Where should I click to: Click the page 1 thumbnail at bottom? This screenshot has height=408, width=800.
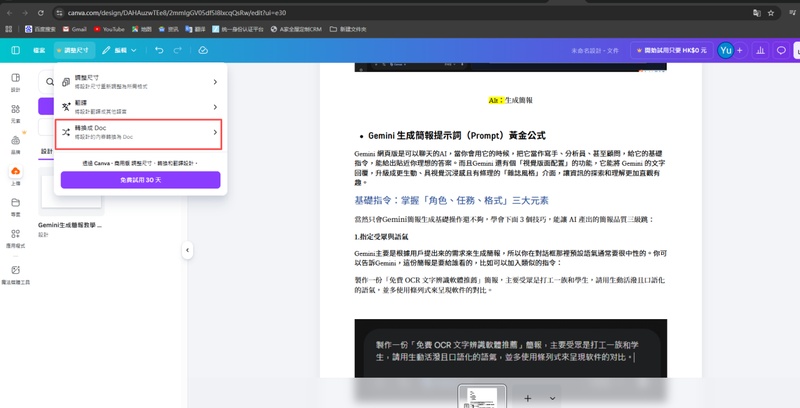point(482,397)
